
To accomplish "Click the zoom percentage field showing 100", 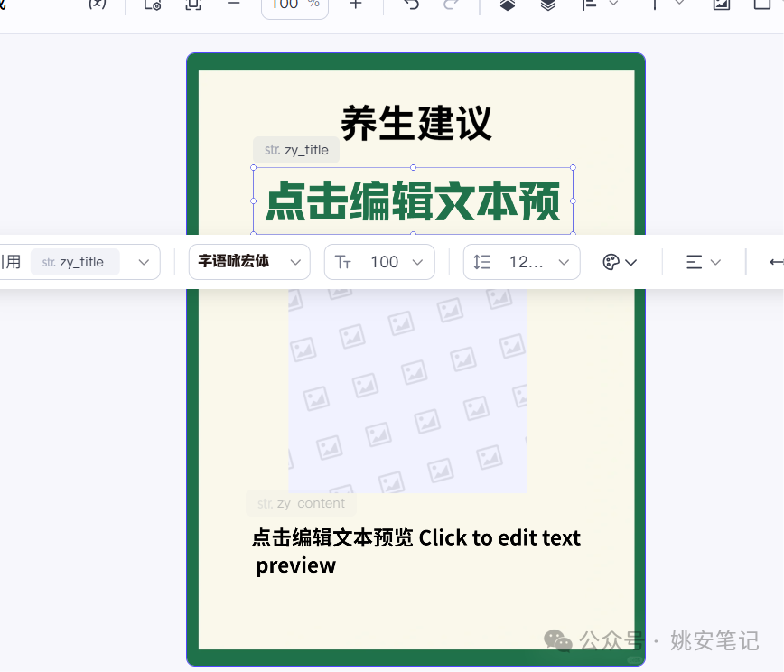I will [295, 6].
